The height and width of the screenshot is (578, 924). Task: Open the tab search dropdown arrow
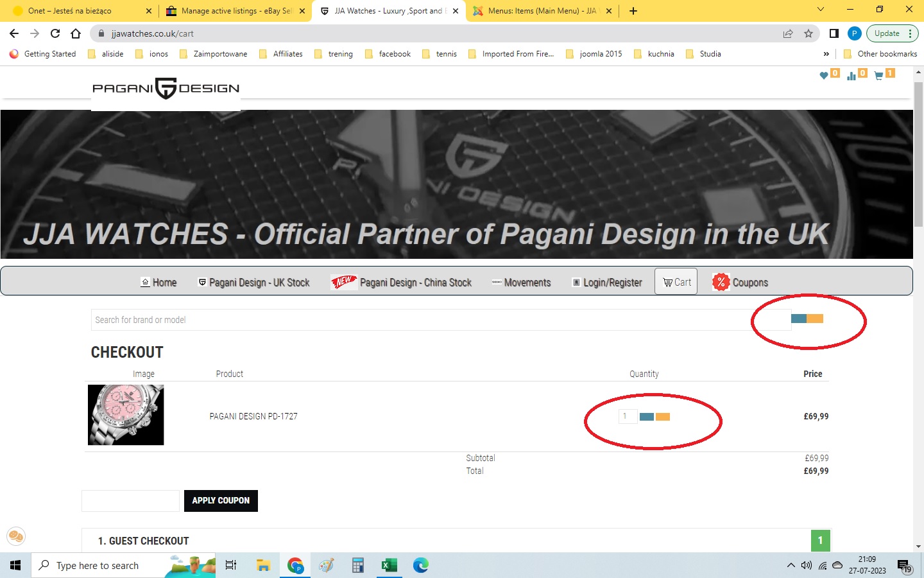820,9
